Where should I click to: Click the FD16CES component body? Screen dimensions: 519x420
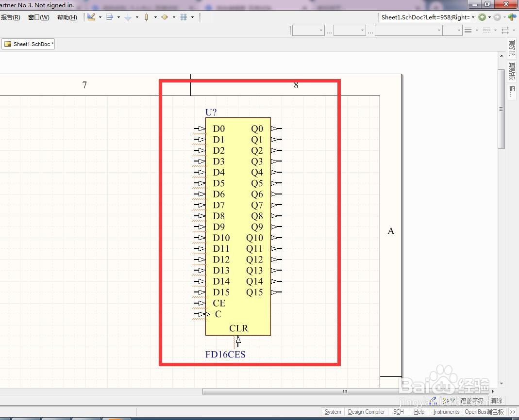[x=238, y=226]
